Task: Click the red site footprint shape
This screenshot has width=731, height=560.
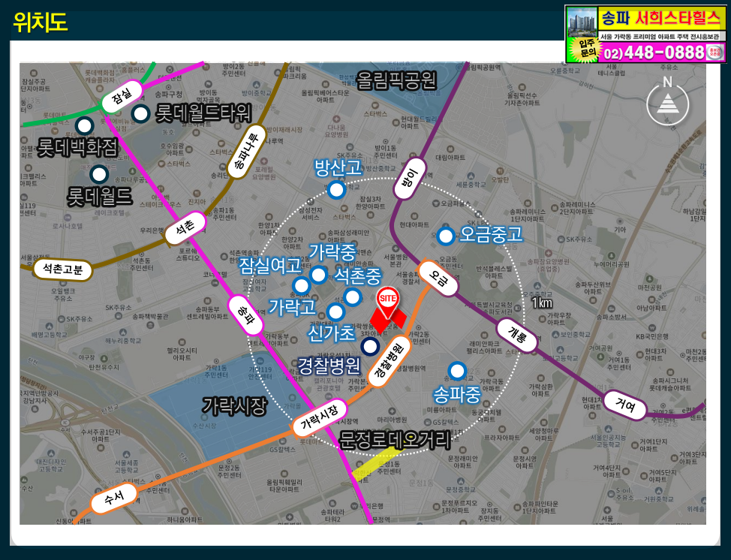Action: (388, 321)
